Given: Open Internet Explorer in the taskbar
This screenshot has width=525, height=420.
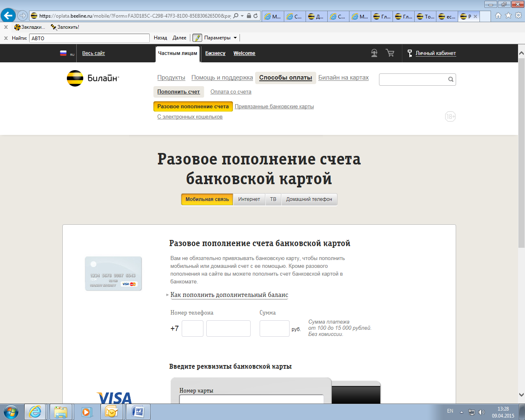Looking at the screenshot, I should [x=35, y=412].
